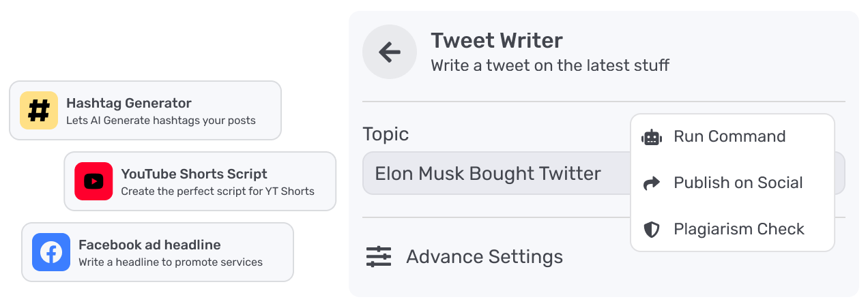Viewport: 868px width, 308px height.
Task: Click the YouTube Shorts play icon
Action: coord(93,181)
